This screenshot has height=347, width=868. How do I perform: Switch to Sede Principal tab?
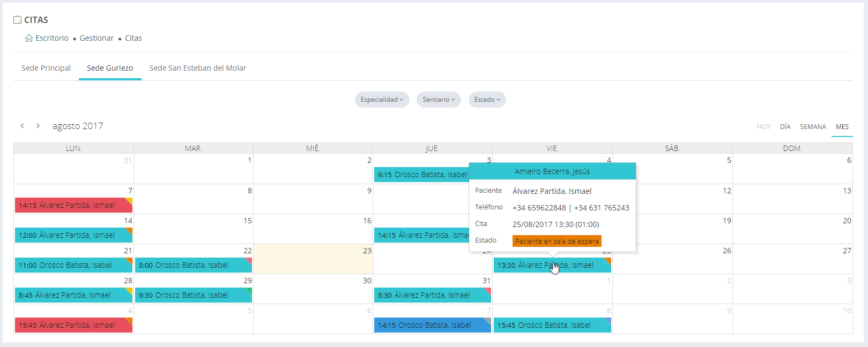[x=46, y=68]
